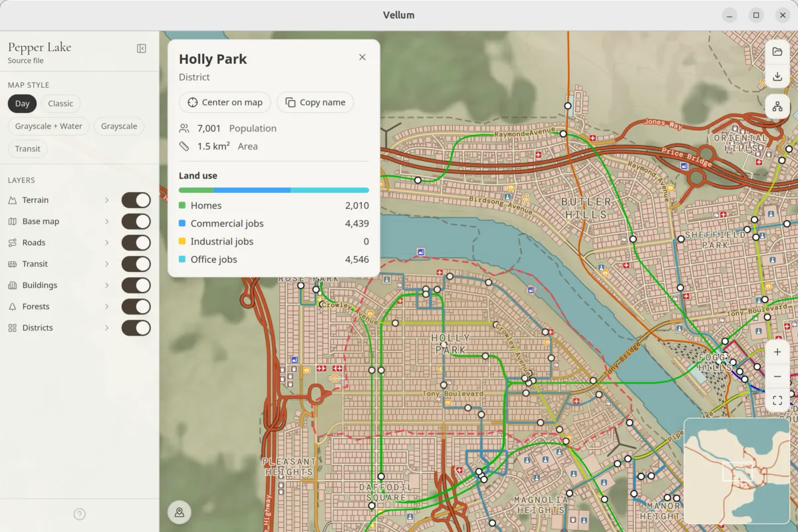This screenshot has height=532, width=798.
Task: Expand the Districts layer chevron
Action: (x=106, y=328)
